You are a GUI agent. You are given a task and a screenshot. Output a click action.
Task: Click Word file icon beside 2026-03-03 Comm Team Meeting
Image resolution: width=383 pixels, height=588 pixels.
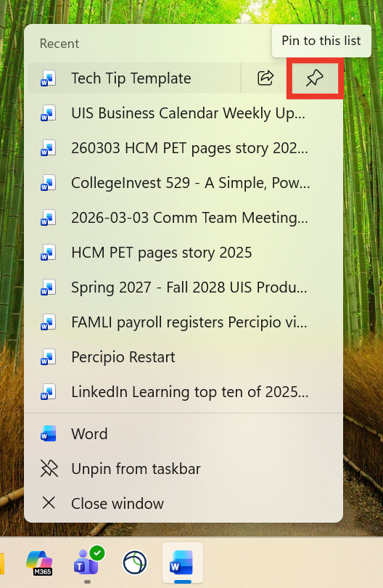[49, 218]
